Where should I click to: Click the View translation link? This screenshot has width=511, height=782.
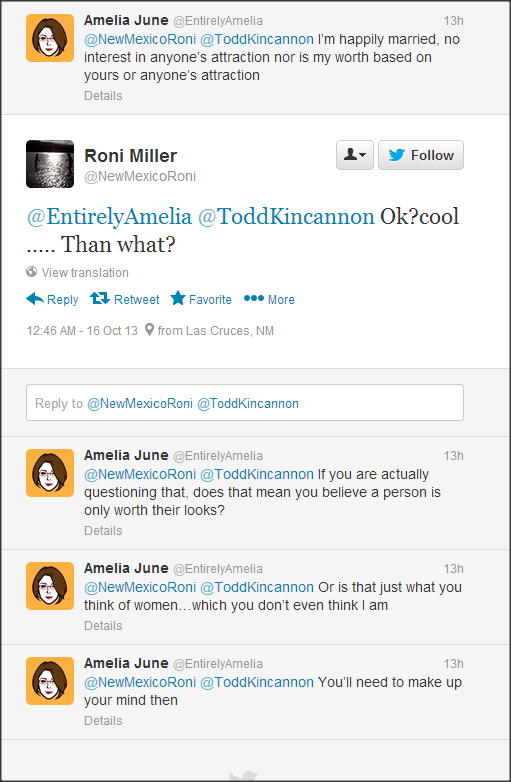pos(85,273)
